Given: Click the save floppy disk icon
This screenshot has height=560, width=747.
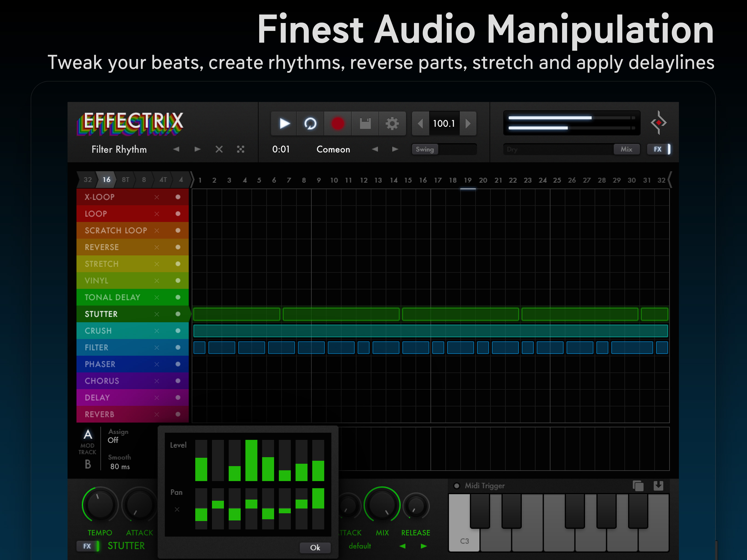Looking at the screenshot, I should click(365, 124).
